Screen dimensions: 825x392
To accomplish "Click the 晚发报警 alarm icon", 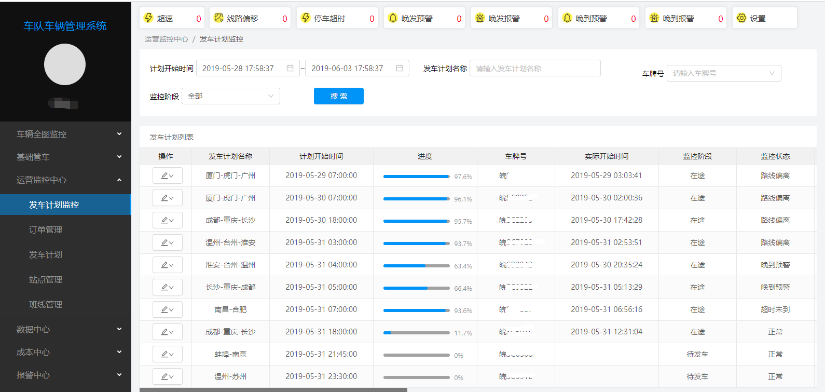I will tap(480, 18).
